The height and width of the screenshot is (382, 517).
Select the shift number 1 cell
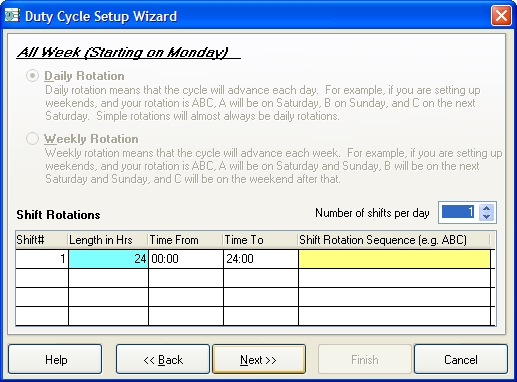(x=42, y=259)
